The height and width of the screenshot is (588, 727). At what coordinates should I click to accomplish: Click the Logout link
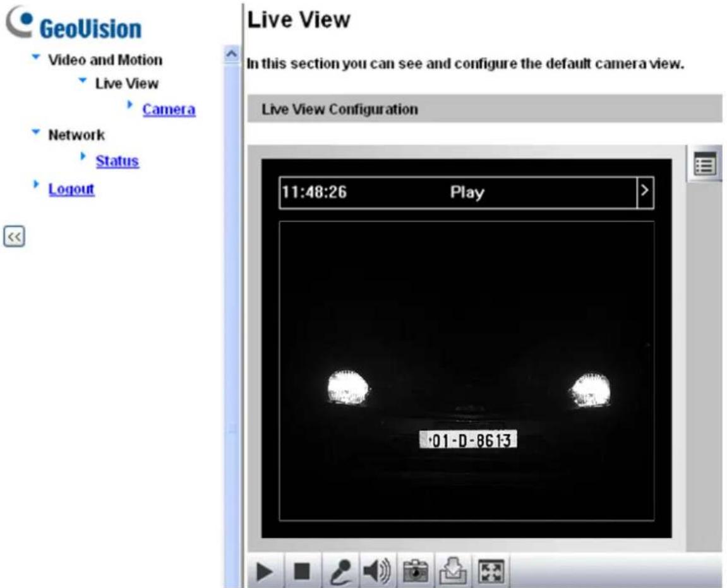(71, 189)
